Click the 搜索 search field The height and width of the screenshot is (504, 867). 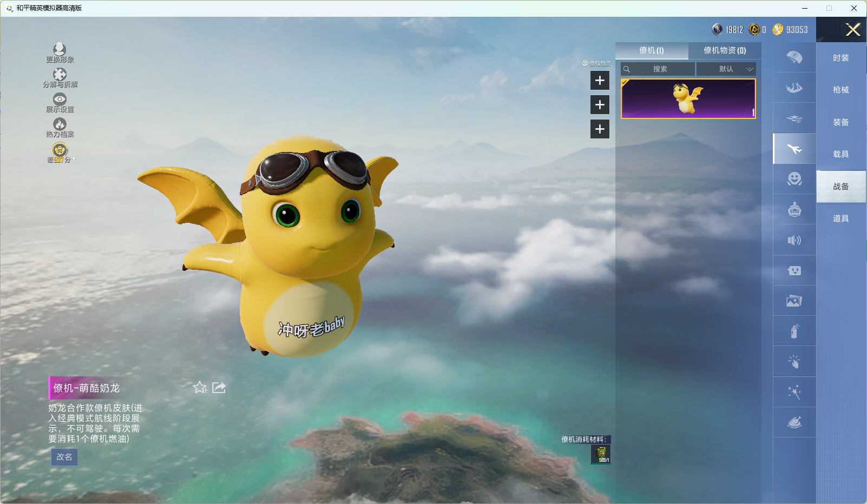coord(658,69)
